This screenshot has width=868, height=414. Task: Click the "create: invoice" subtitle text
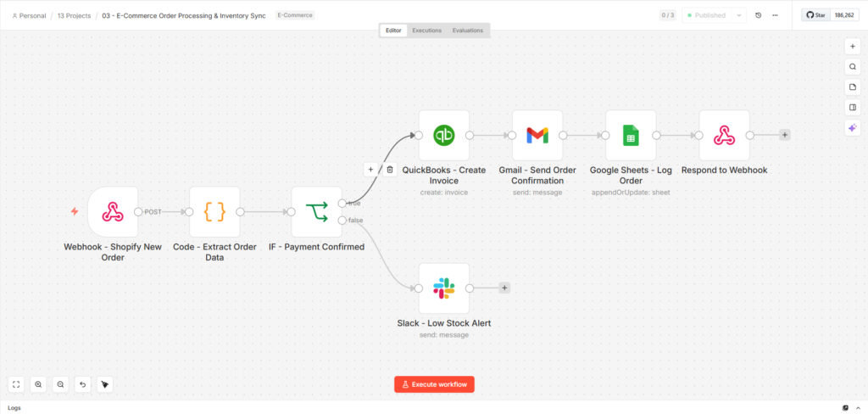coord(444,193)
